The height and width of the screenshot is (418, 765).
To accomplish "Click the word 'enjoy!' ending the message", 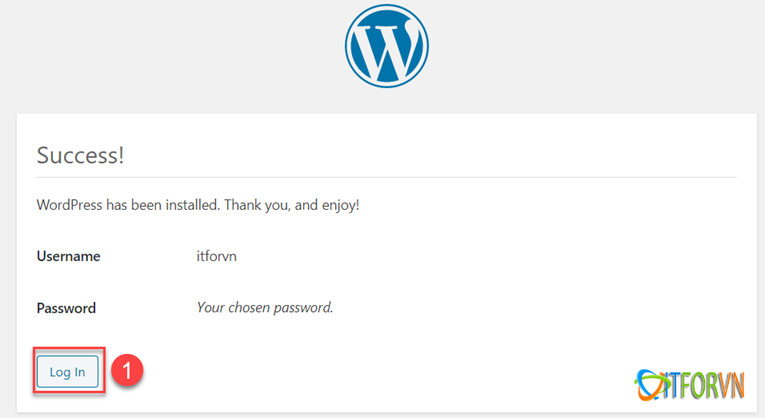I will click(339, 205).
